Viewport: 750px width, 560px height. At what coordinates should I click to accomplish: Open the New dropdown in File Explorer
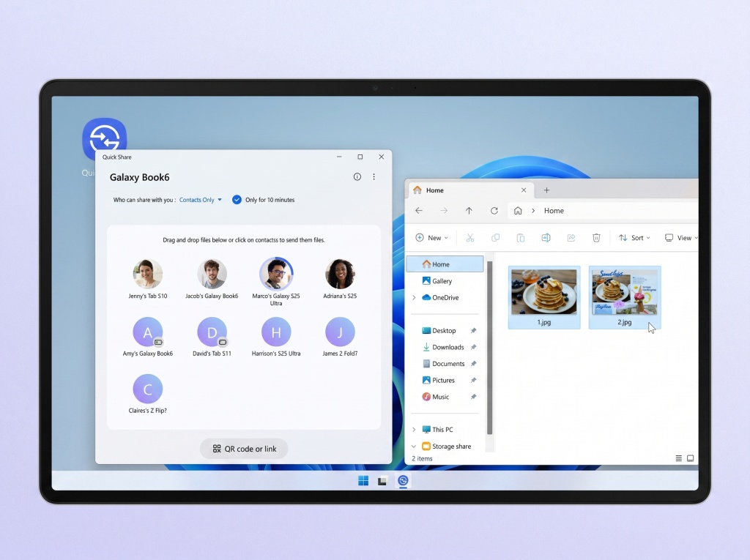431,238
